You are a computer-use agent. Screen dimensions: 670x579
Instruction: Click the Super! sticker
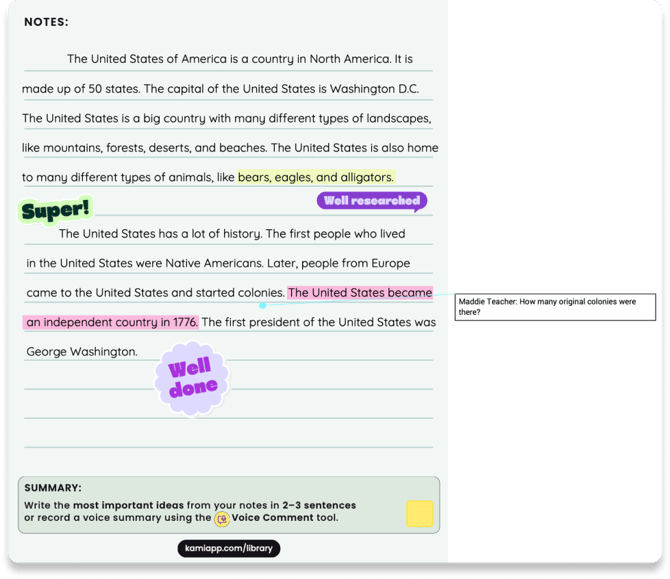pyautogui.click(x=56, y=210)
